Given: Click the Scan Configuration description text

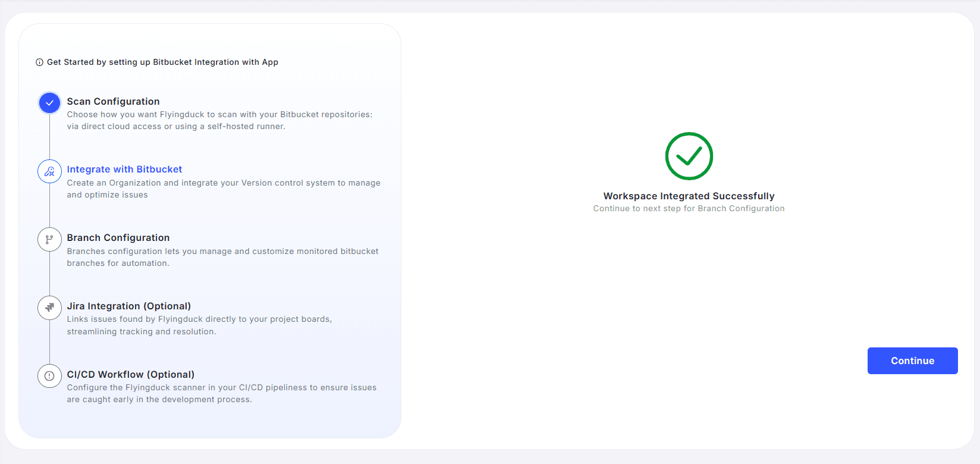Looking at the screenshot, I should [x=219, y=121].
